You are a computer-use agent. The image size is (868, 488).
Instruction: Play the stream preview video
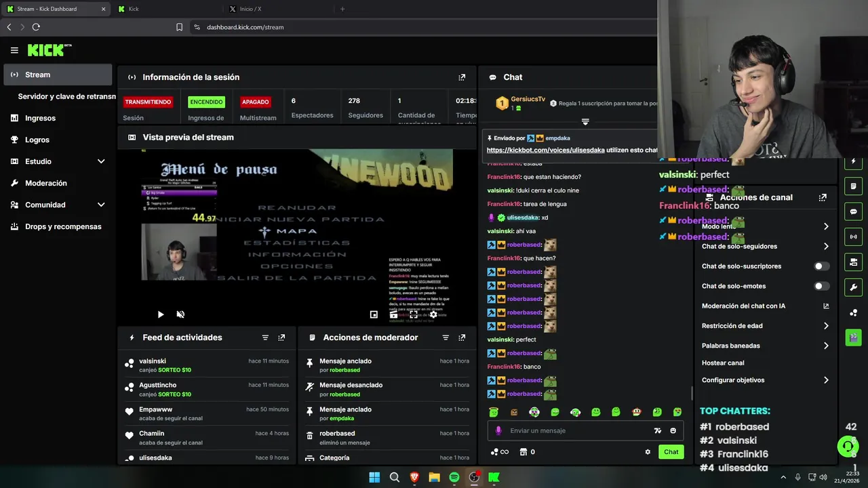[161, 314]
